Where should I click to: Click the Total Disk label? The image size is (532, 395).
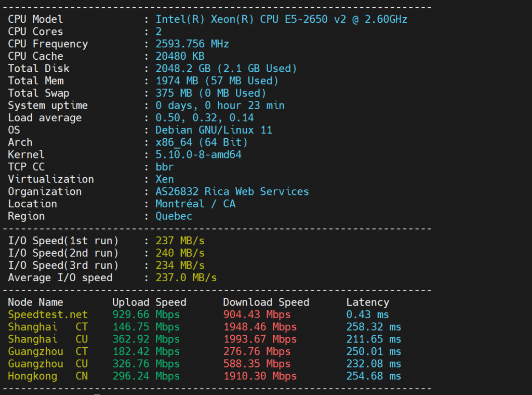[38, 69]
